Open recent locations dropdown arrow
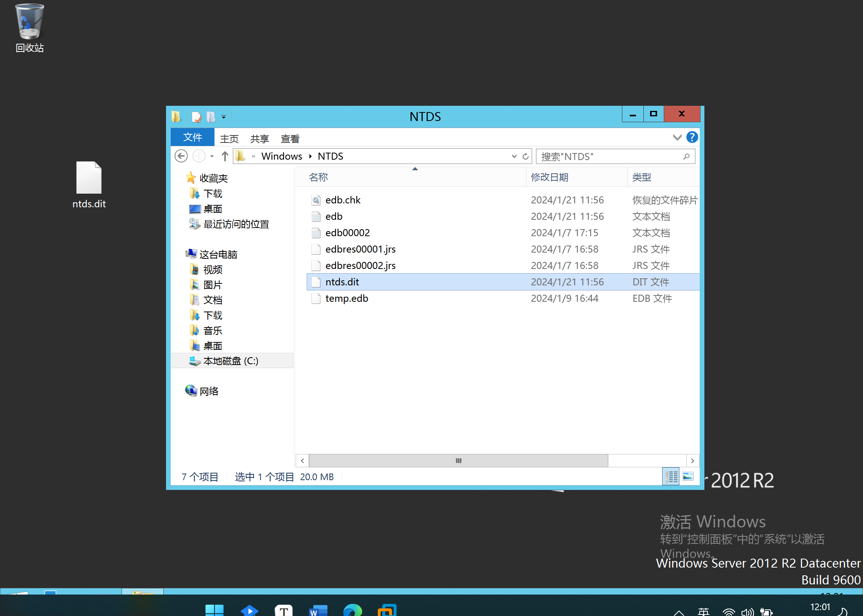This screenshot has height=616, width=863. [x=212, y=157]
